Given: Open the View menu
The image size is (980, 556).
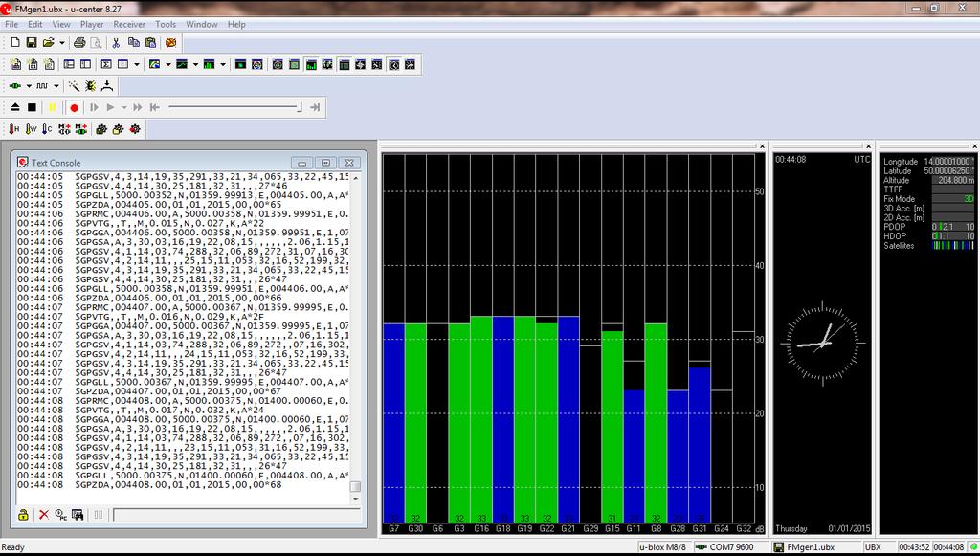Looking at the screenshot, I should 61,24.
